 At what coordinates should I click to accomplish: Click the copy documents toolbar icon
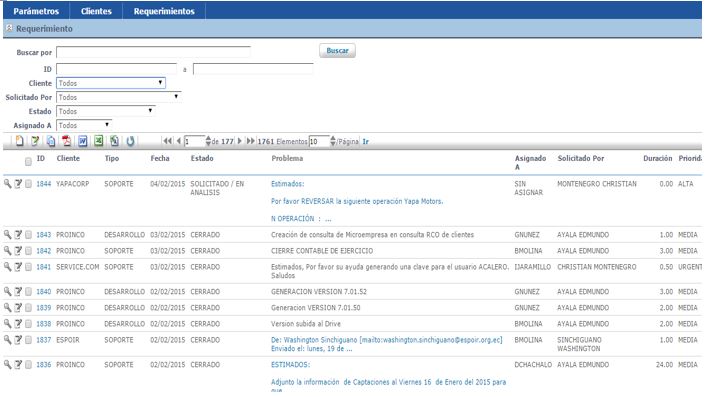(x=51, y=141)
